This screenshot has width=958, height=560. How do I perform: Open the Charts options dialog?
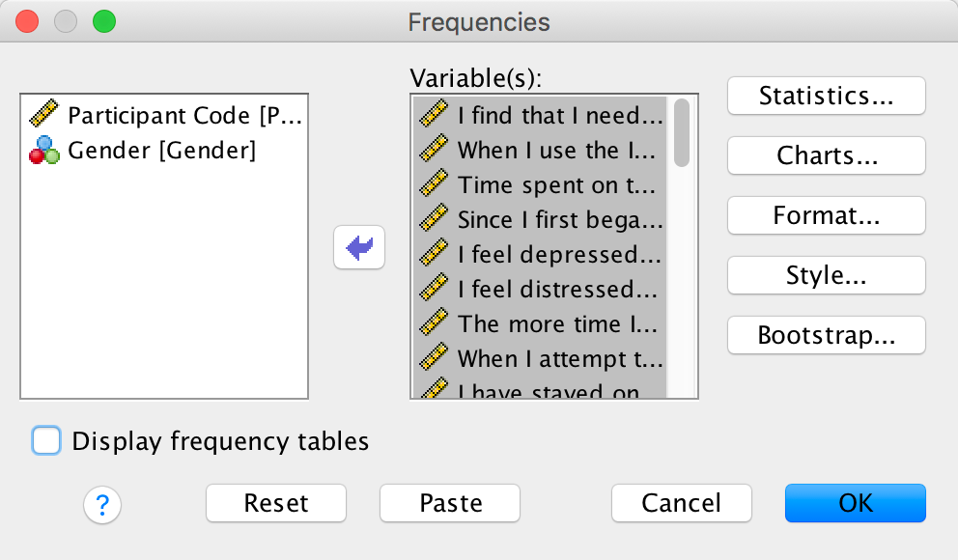click(826, 155)
